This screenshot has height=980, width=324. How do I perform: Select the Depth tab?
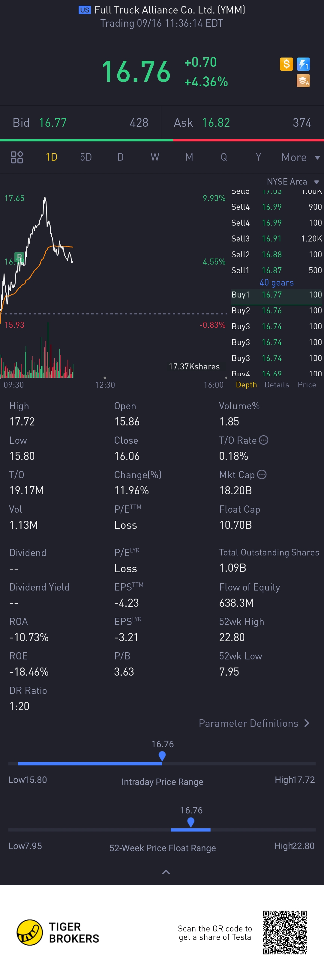pyautogui.click(x=246, y=385)
